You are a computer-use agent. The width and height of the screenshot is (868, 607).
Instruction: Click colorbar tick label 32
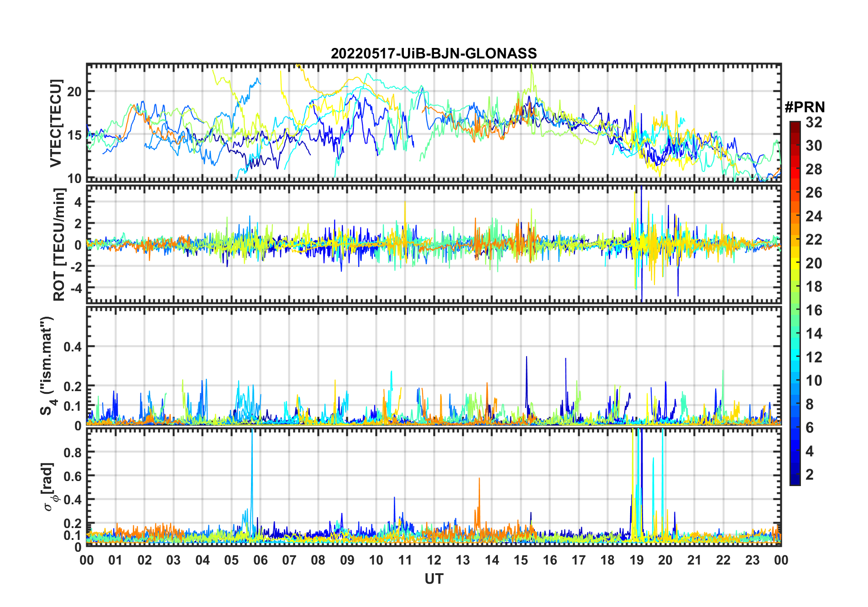[814, 122]
